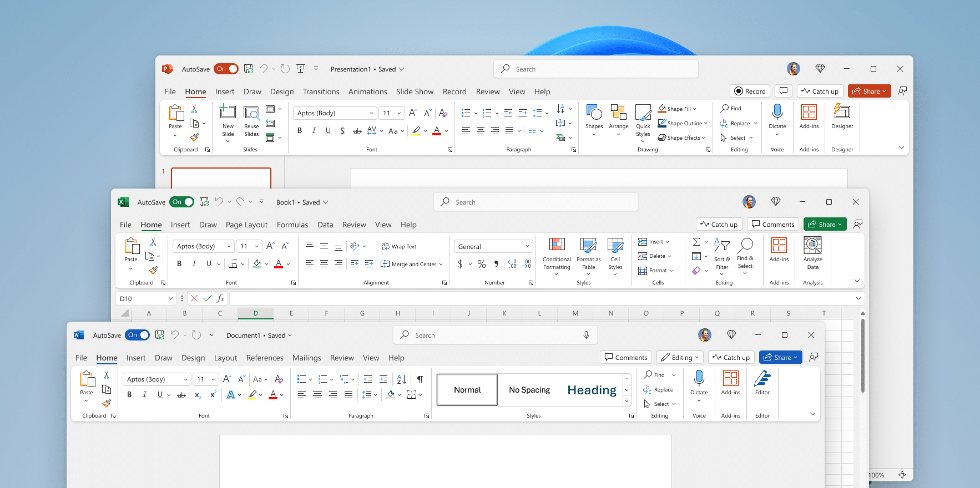Expand the Aptos (Body) font list in Word

[185, 379]
